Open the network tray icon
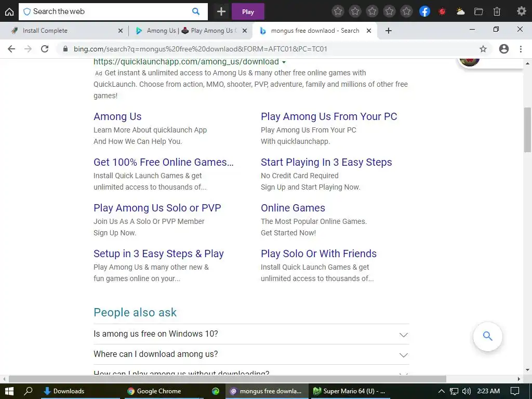The image size is (532, 399). pos(454,391)
